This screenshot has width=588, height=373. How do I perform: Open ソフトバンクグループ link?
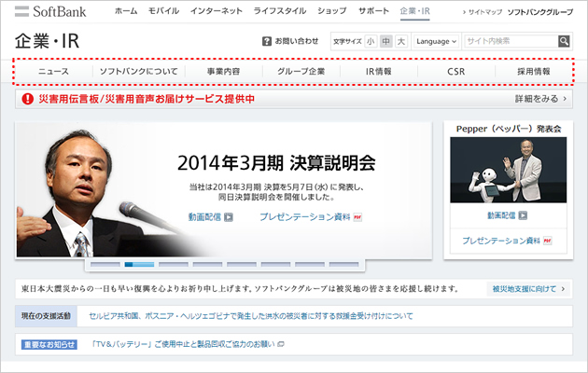click(540, 12)
